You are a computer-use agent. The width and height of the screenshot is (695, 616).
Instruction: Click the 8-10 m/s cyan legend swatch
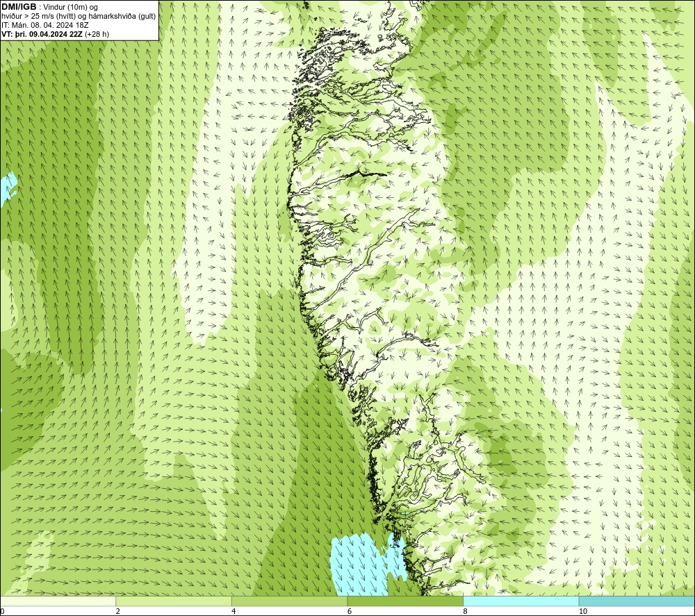pyautogui.click(x=521, y=601)
